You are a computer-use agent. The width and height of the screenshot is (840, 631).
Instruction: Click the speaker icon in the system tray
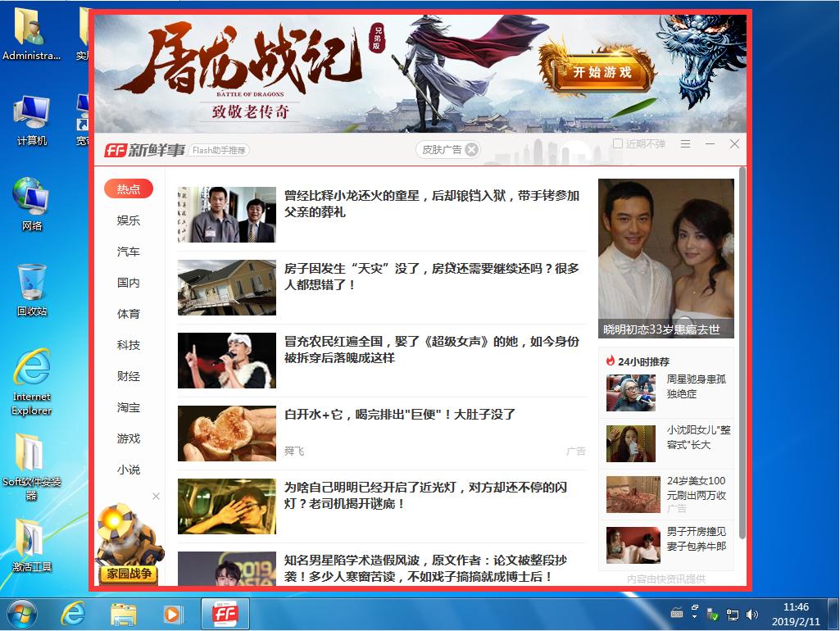[x=751, y=613]
